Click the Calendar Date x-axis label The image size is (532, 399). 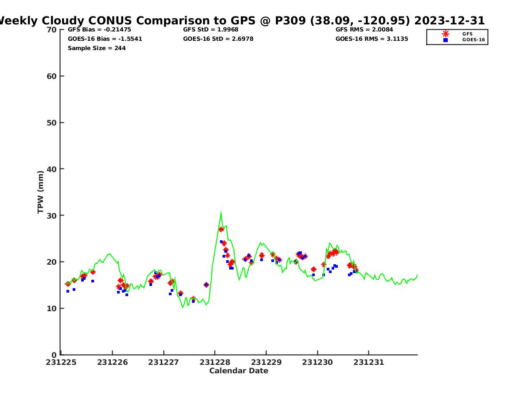pos(239,371)
